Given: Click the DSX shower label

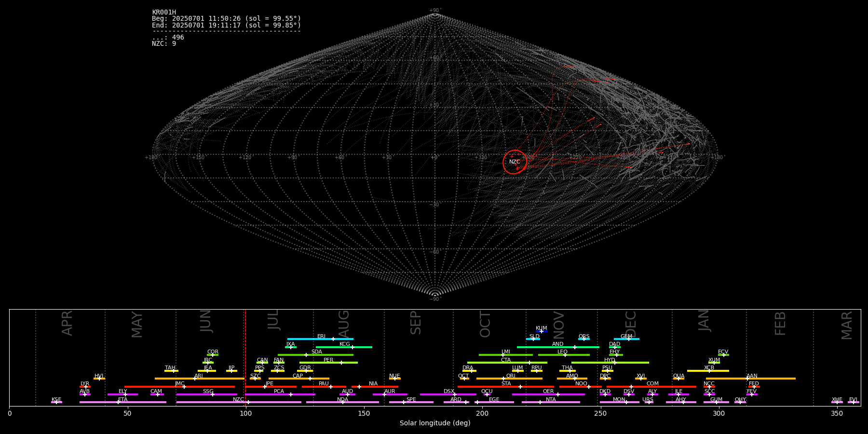Looking at the screenshot, I should point(449,392).
